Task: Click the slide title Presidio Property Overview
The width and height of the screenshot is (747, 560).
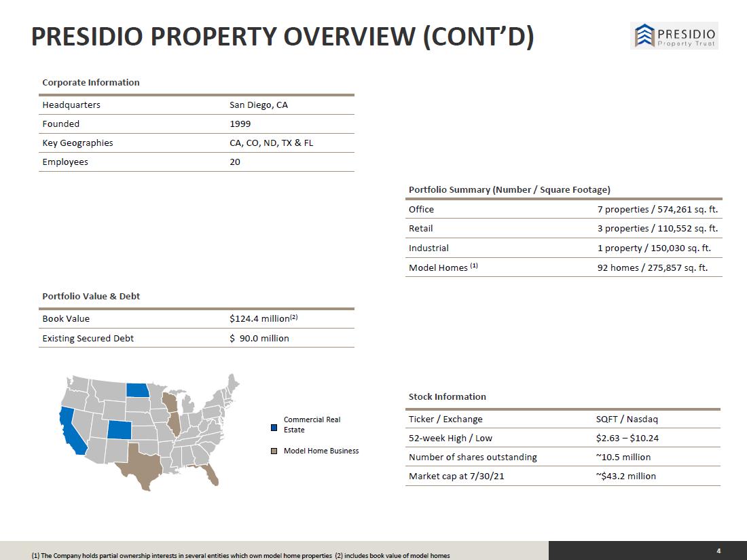Action: (283, 37)
